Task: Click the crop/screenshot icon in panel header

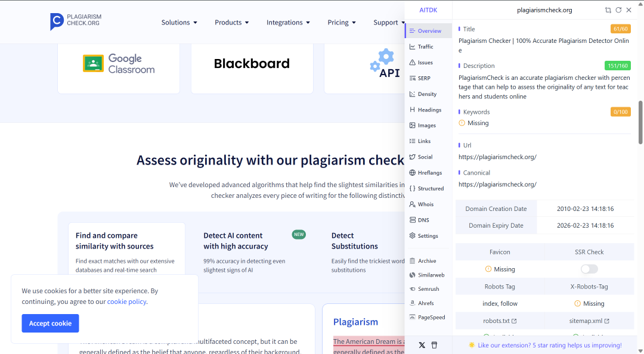Action: point(608,10)
